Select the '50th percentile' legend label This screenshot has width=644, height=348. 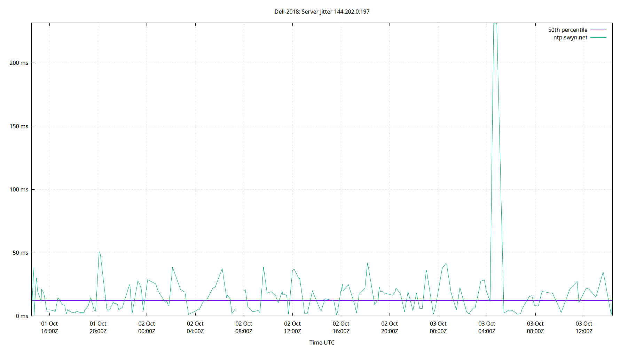pyautogui.click(x=567, y=30)
